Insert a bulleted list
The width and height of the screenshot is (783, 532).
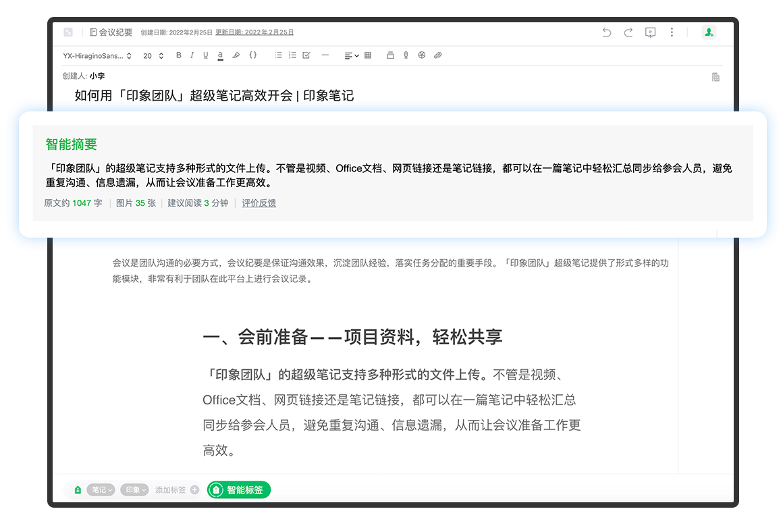pos(279,55)
